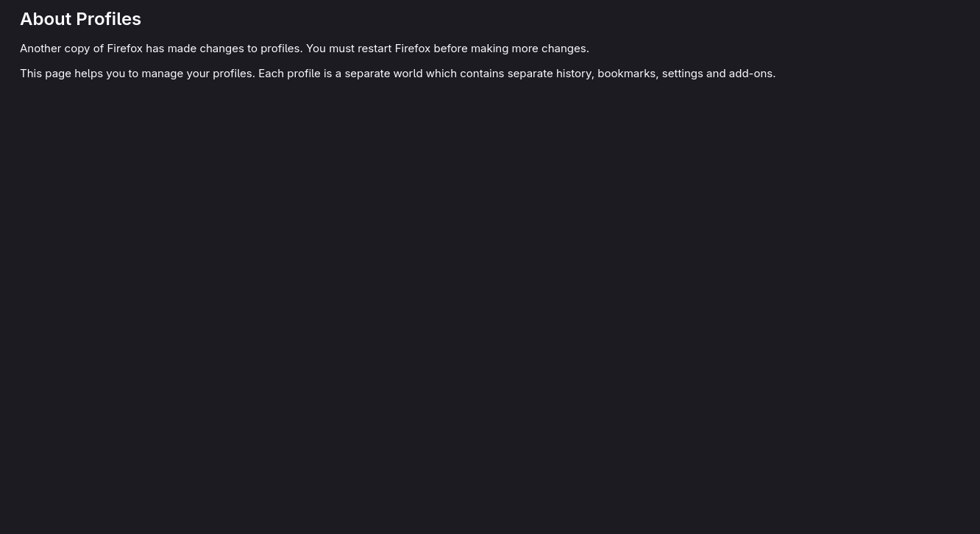Image resolution: width=980 pixels, height=534 pixels.
Task: Click the word "restart" in the warning
Action: (374, 49)
